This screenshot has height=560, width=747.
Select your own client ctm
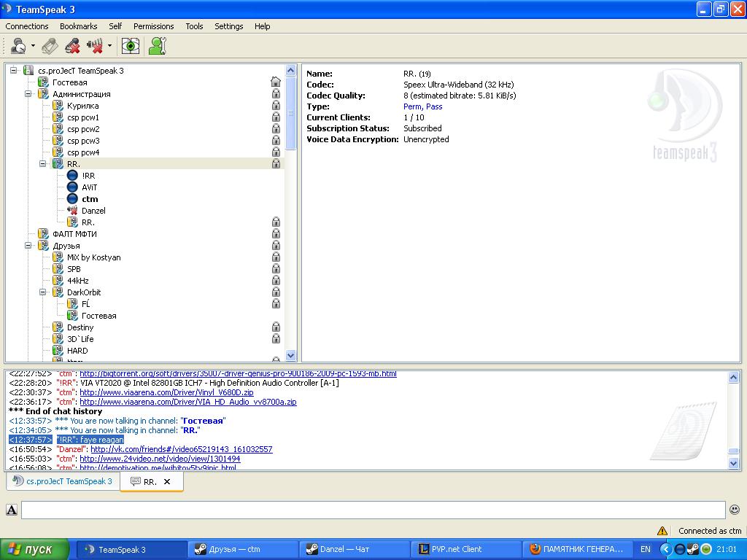tap(90, 199)
